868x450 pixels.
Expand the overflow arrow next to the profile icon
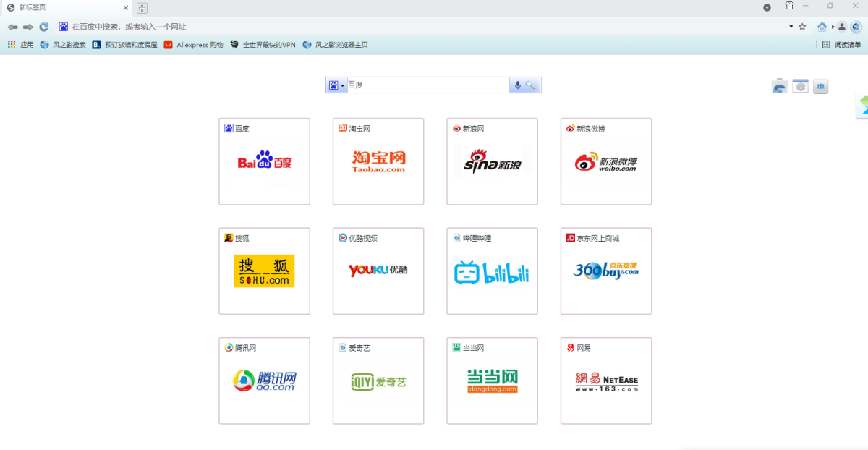click(x=833, y=27)
